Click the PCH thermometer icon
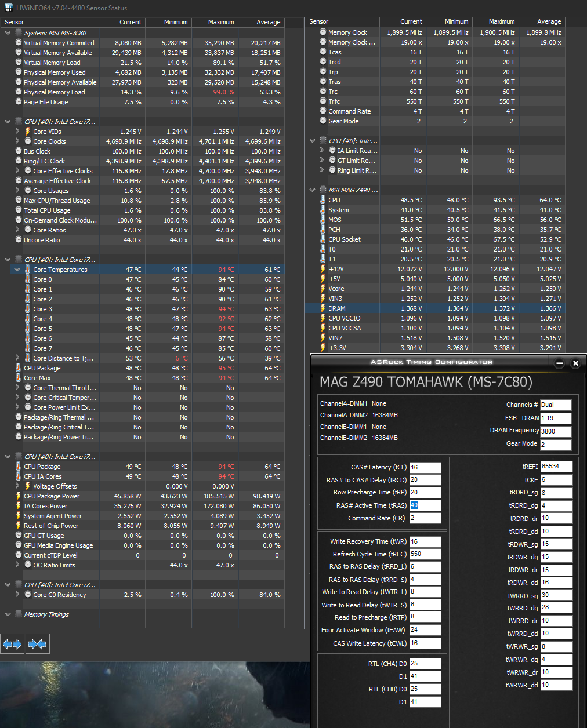The image size is (587, 728). (323, 230)
